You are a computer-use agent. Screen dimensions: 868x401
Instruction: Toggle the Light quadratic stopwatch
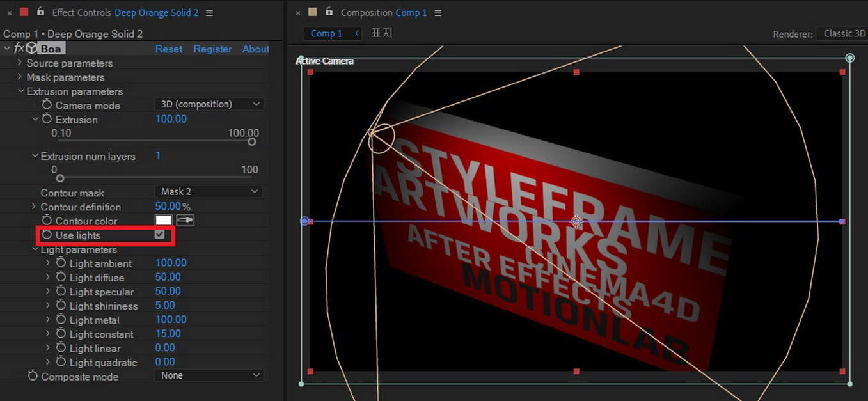tap(61, 362)
